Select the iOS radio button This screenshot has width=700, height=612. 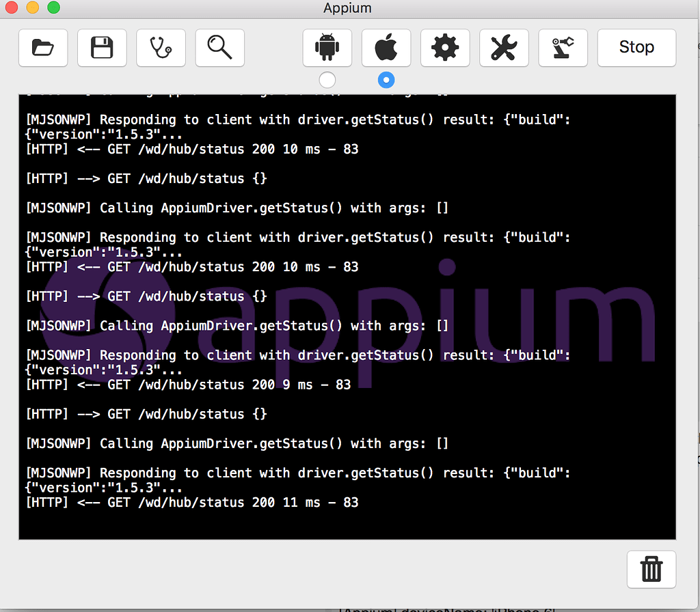386,80
